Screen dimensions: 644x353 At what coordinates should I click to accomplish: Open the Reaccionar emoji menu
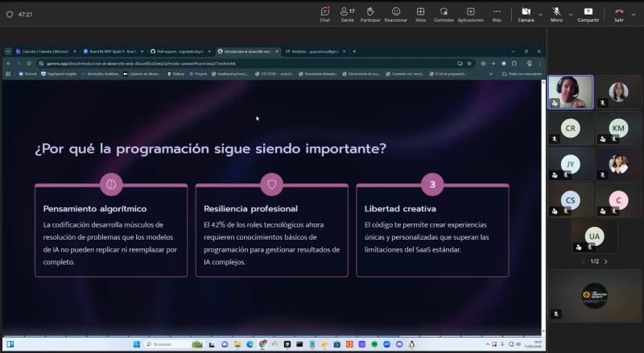point(395,12)
